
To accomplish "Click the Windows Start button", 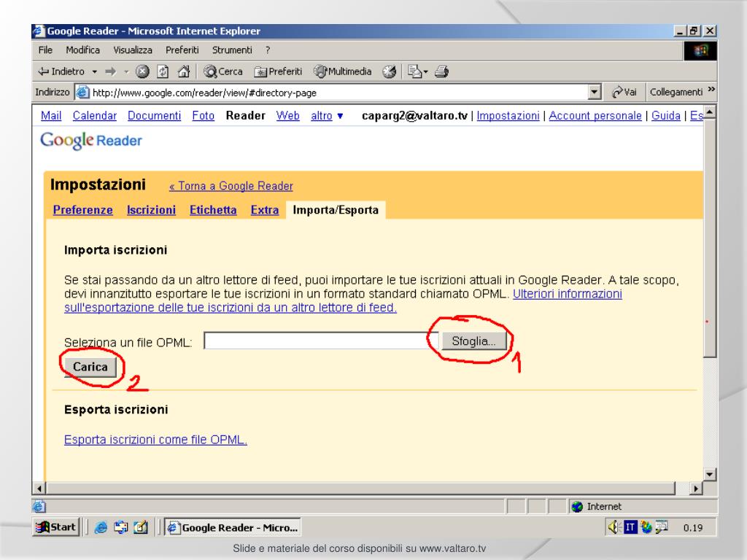I will click(56, 527).
